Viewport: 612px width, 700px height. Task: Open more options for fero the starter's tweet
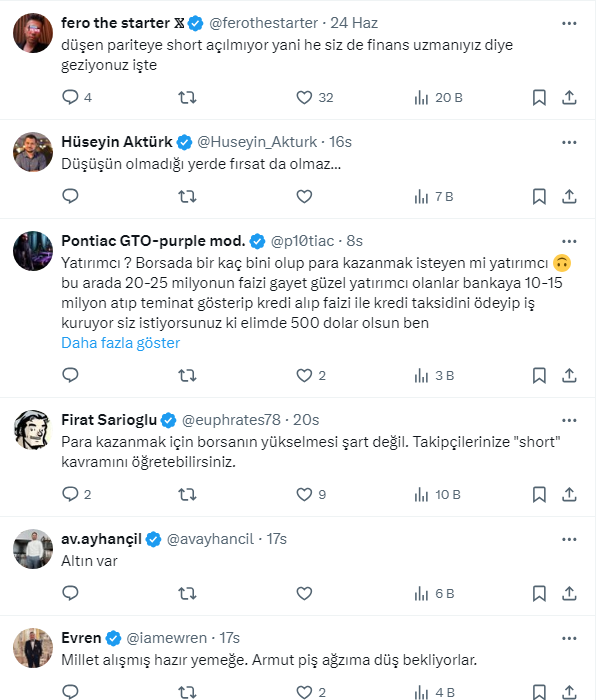point(569,21)
